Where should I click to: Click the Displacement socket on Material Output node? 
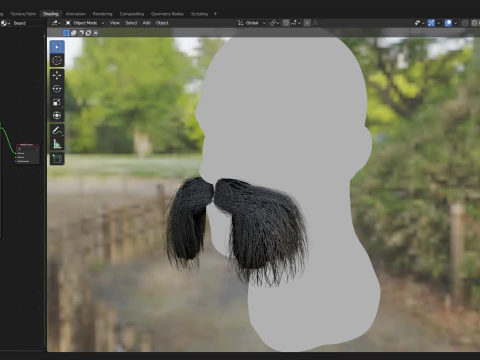coord(16,161)
